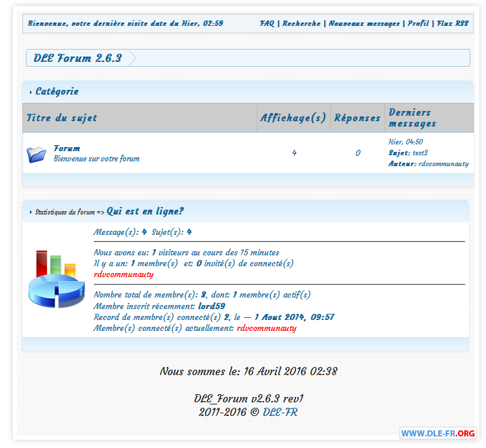Image resolution: width=486 pixels, height=448 pixels.
Task: Open the FAQ link
Action: coord(267,24)
